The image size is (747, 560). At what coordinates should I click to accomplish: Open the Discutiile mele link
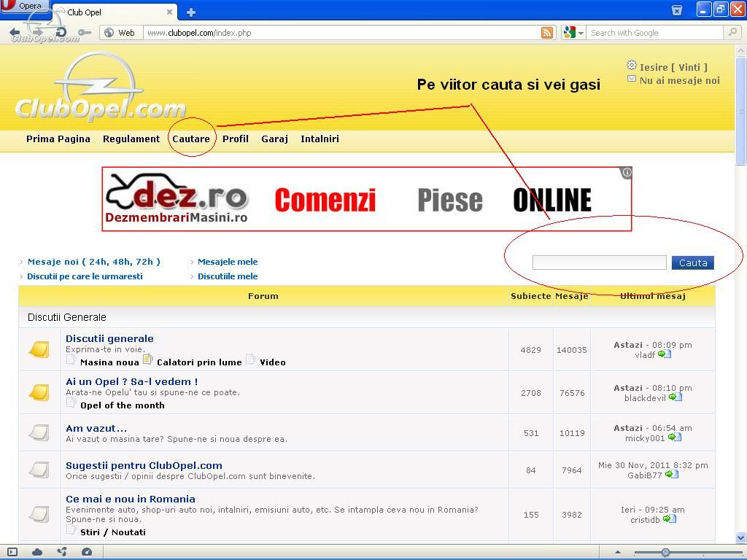pyautogui.click(x=228, y=276)
